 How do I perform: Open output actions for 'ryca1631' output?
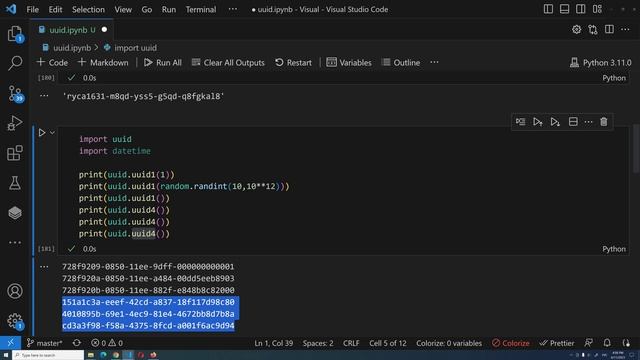[x=44, y=96]
